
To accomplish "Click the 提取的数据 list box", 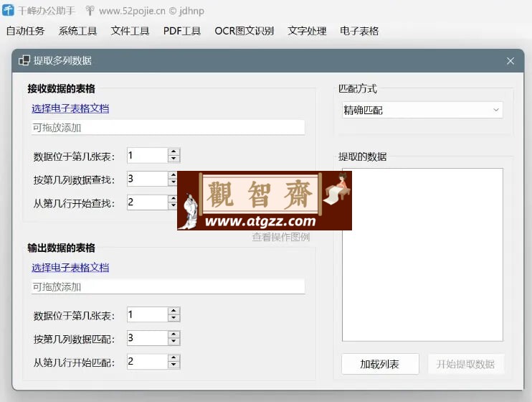I will coord(422,255).
